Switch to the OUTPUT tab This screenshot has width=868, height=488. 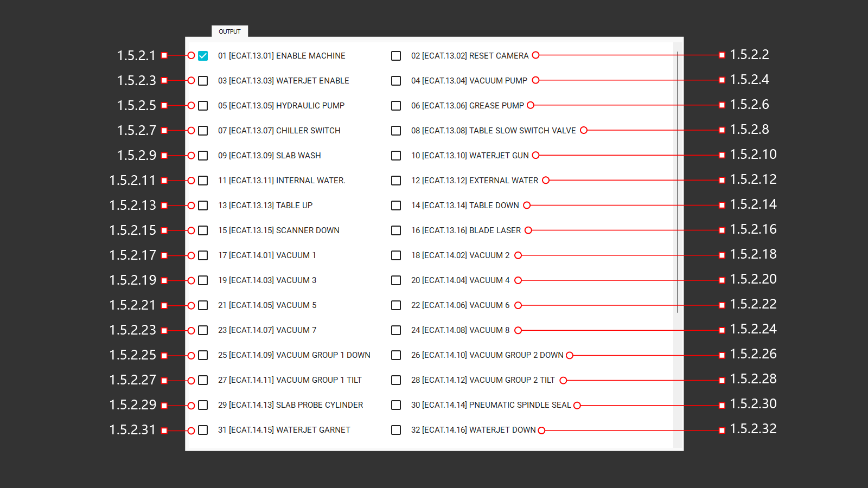coord(229,31)
